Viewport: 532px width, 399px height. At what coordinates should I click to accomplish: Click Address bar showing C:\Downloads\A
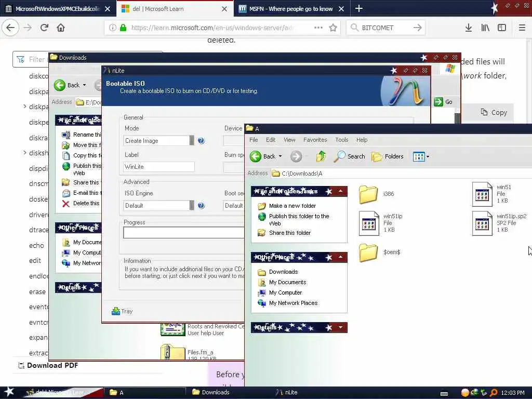click(401, 174)
